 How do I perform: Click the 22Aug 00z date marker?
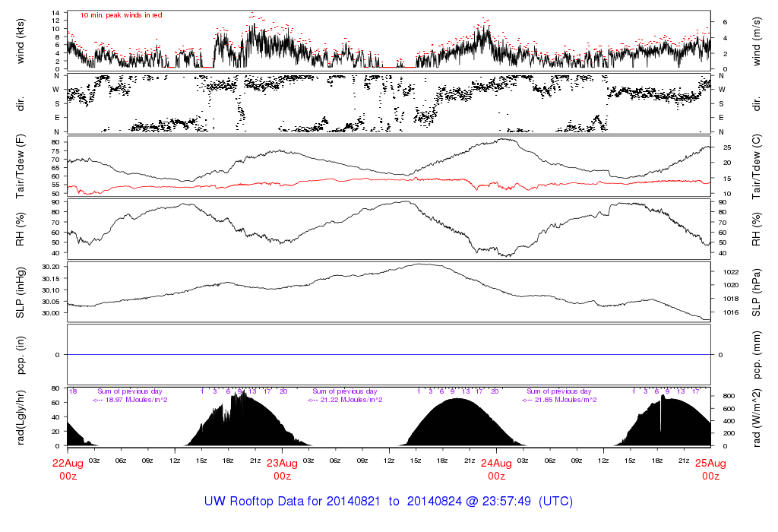click(x=68, y=469)
